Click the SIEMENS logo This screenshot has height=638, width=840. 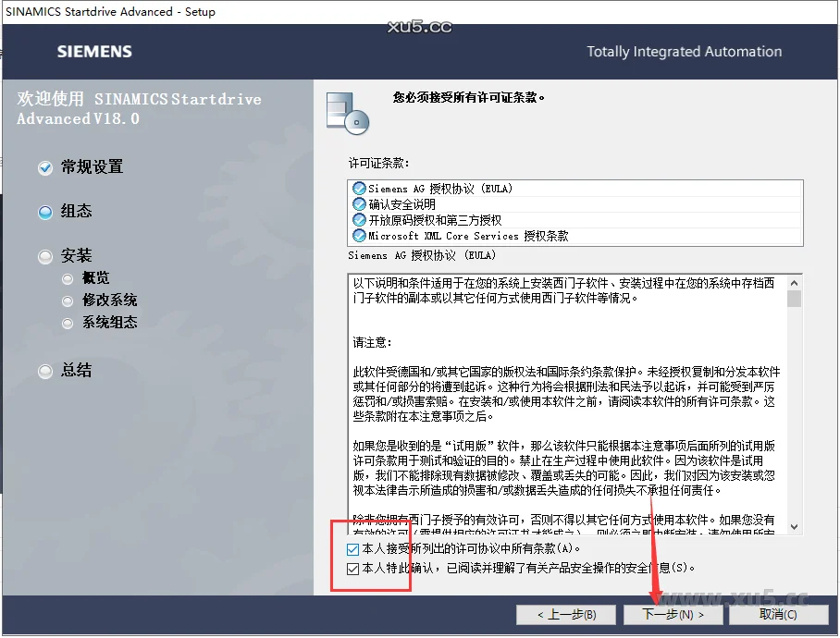pyautogui.click(x=93, y=52)
